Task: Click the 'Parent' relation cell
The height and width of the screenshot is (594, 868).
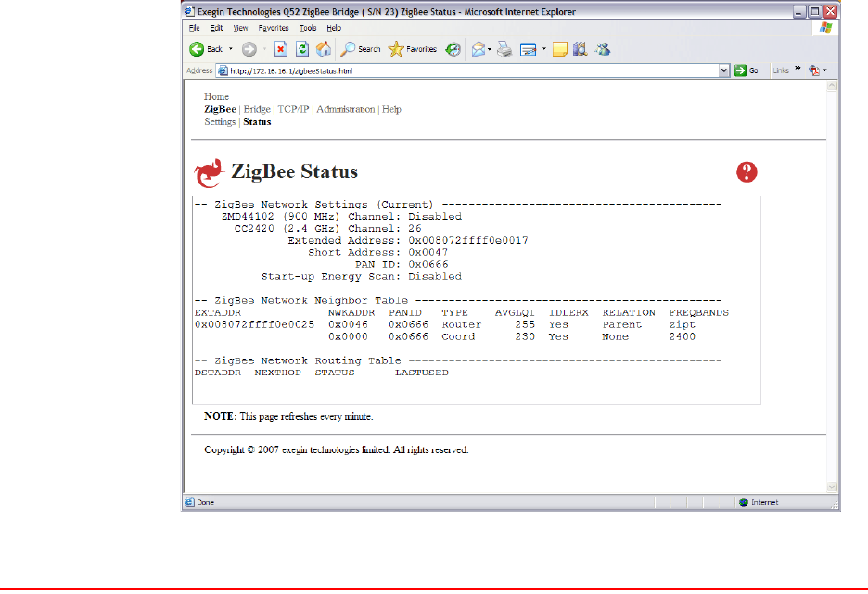Action: click(622, 324)
